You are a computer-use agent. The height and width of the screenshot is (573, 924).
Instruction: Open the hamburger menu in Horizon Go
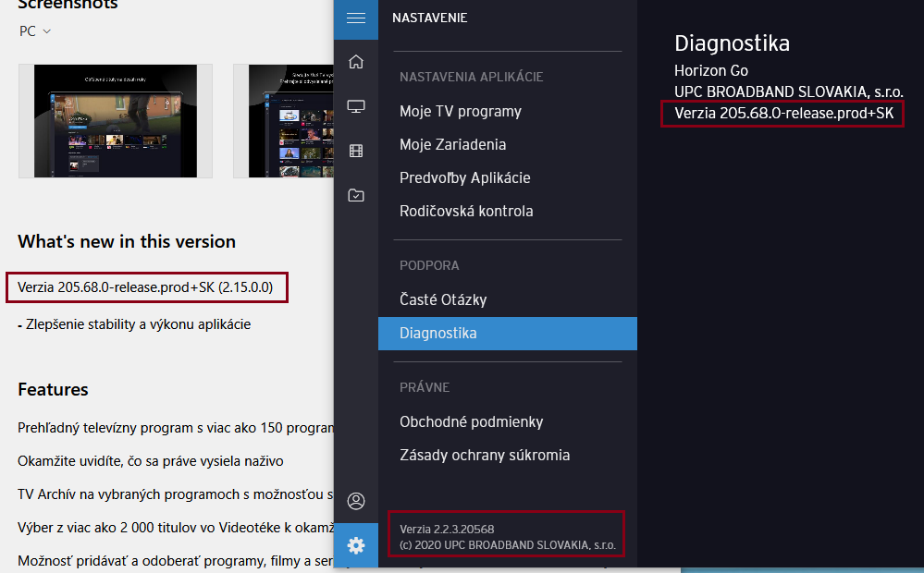click(x=356, y=18)
